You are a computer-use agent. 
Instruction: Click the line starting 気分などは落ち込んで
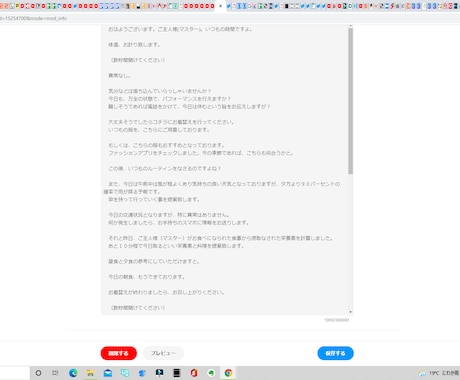point(160,91)
